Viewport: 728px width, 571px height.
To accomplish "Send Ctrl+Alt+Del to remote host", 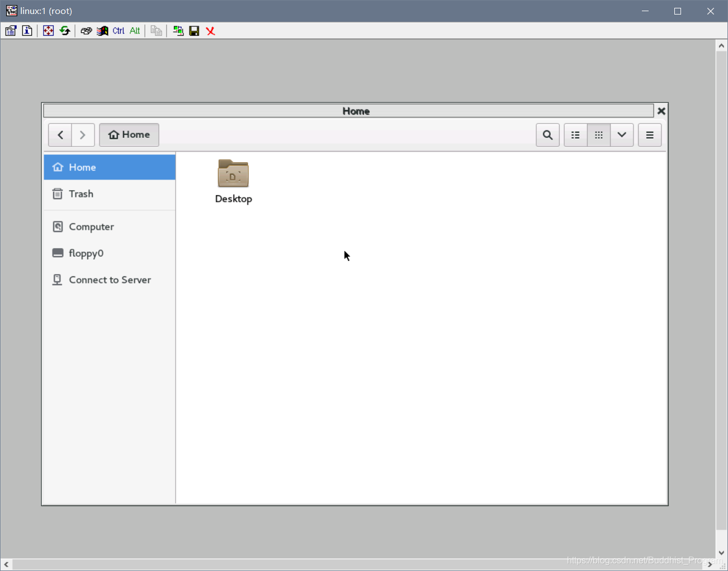I will click(x=86, y=31).
